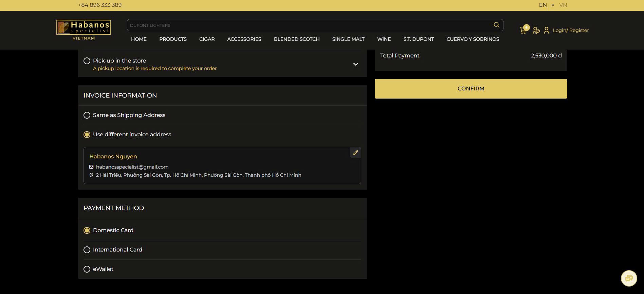Click the CONFIRM order button
The height and width of the screenshot is (294, 644).
[x=471, y=89]
